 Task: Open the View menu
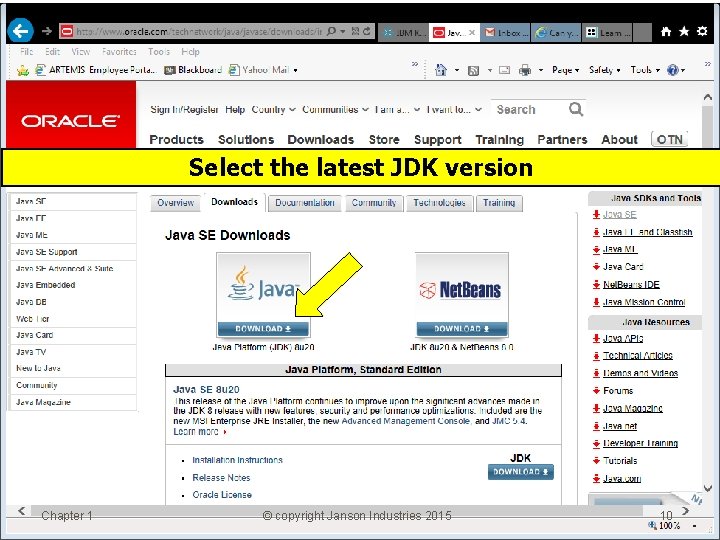(80, 51)
